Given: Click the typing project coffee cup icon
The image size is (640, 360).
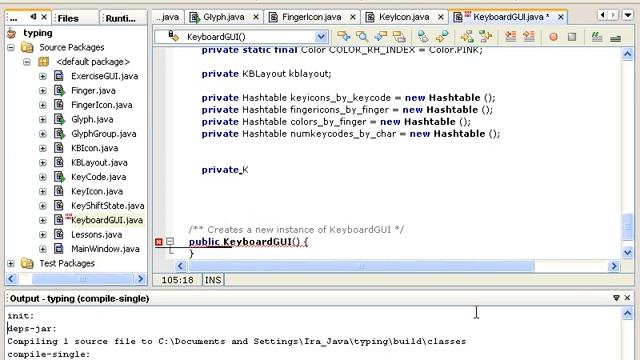Looking at the screenshot, I should (12, 33).
